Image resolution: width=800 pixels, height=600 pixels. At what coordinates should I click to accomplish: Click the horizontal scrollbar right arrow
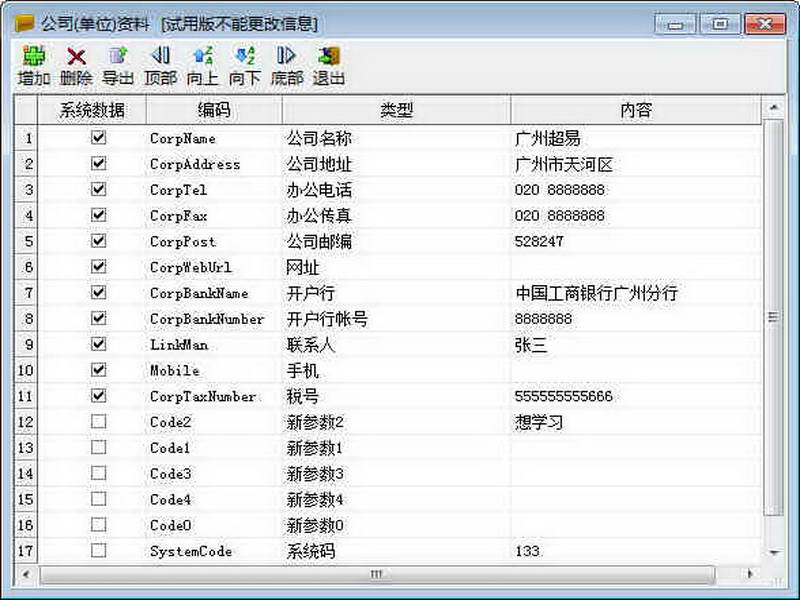(752, 575)
